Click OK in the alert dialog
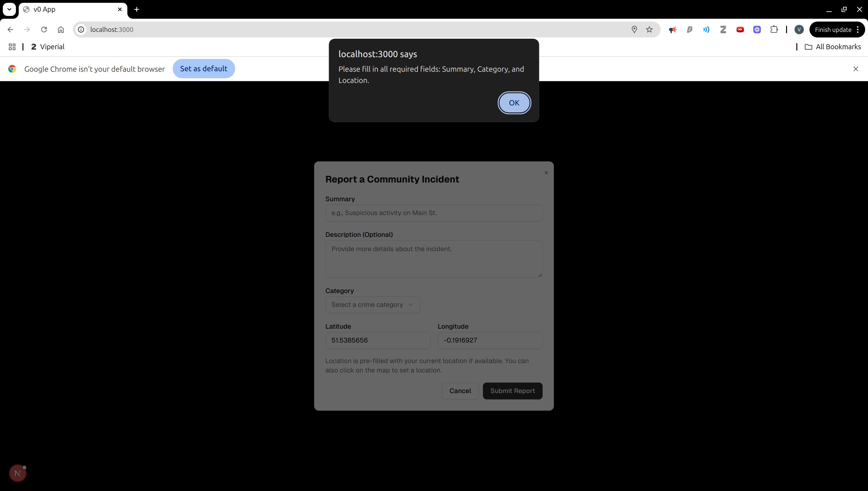Image resolution: width=868 pixels, height=491 pixels. pyautogui.click(x=514, y=103)
